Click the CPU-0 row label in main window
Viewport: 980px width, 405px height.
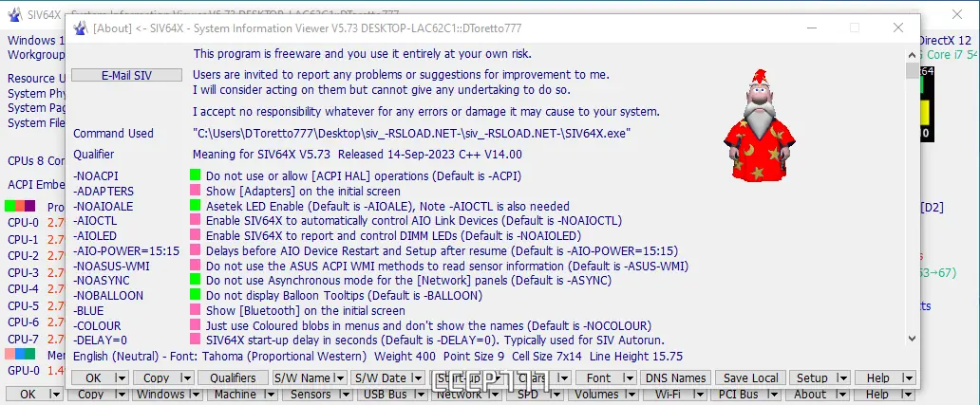(23, 223)
